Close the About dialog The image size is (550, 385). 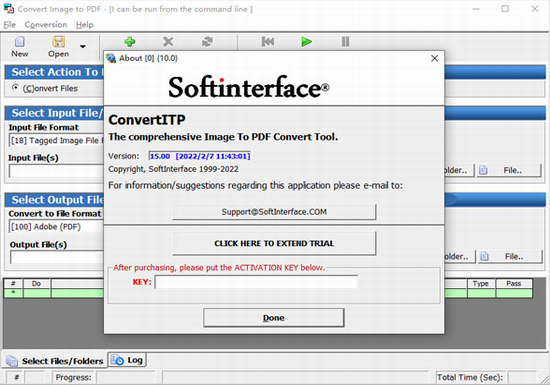coord(434,59)
